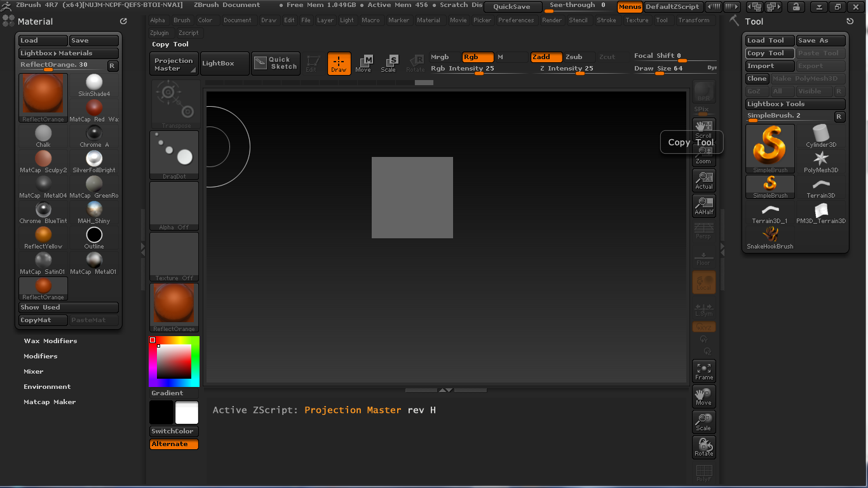Enable Zsub mode
Viewport: 868px width, 488px height.
click(x=580, y=57)
